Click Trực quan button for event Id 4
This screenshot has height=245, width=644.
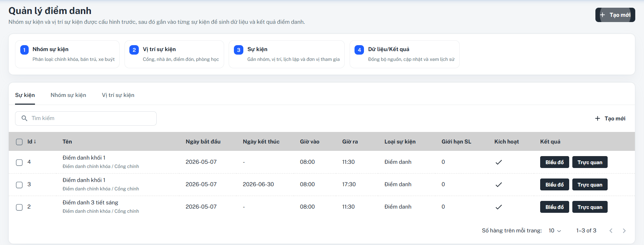(x=590, y=162)
